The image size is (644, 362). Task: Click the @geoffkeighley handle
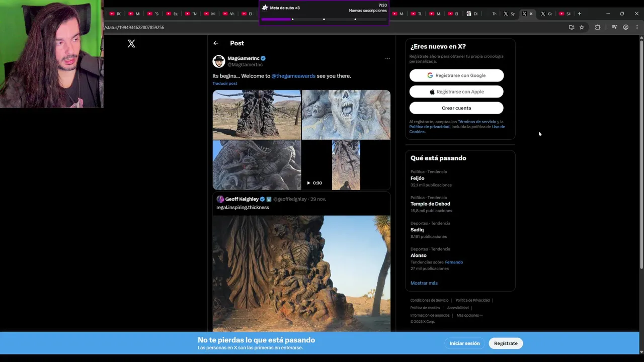tap(290, 199)
